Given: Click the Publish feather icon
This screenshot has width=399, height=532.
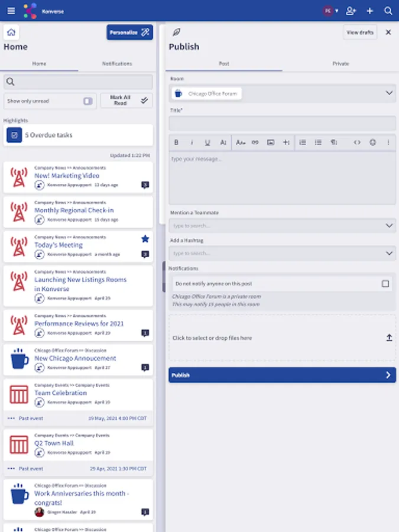Looking at the screenshot, I should (x=176, y=33).
